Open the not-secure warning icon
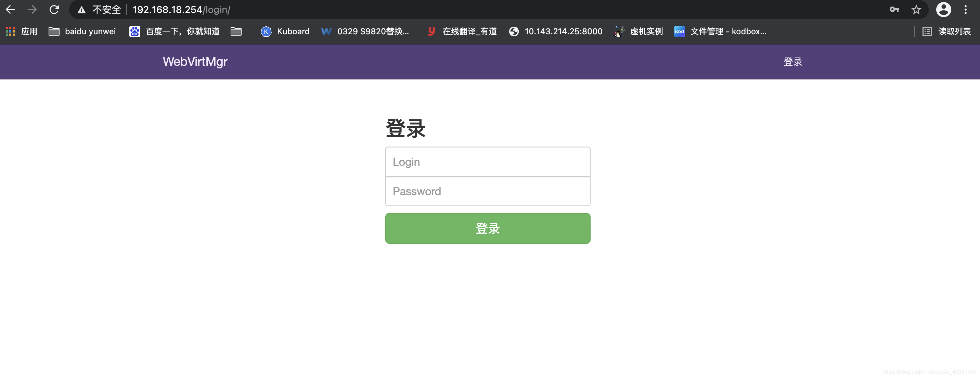980x378 pixels. point(81,10)
